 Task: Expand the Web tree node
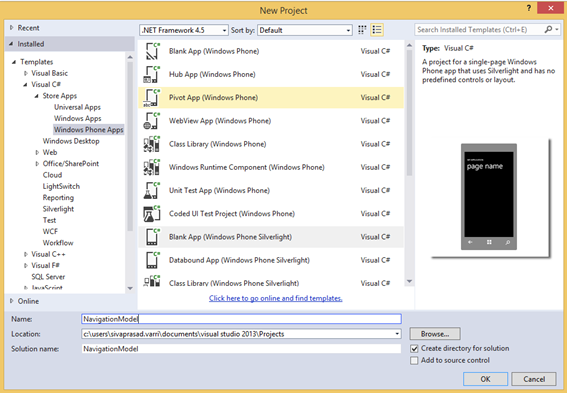(x=37, y=152)
